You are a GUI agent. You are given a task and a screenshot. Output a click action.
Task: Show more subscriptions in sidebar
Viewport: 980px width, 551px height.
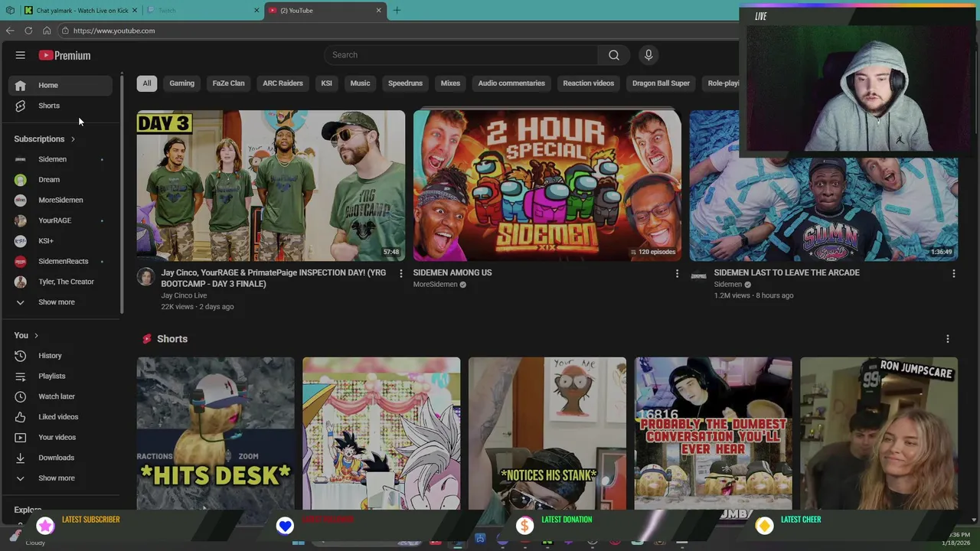point(62,302)
